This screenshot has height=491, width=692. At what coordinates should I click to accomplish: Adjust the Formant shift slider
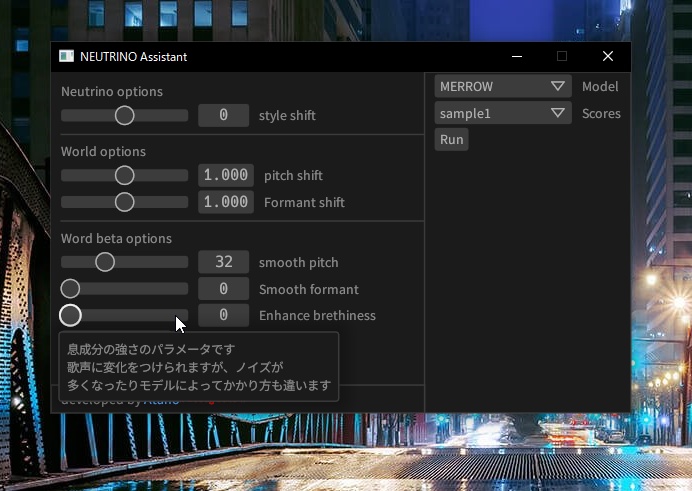[x=124, y=202]
